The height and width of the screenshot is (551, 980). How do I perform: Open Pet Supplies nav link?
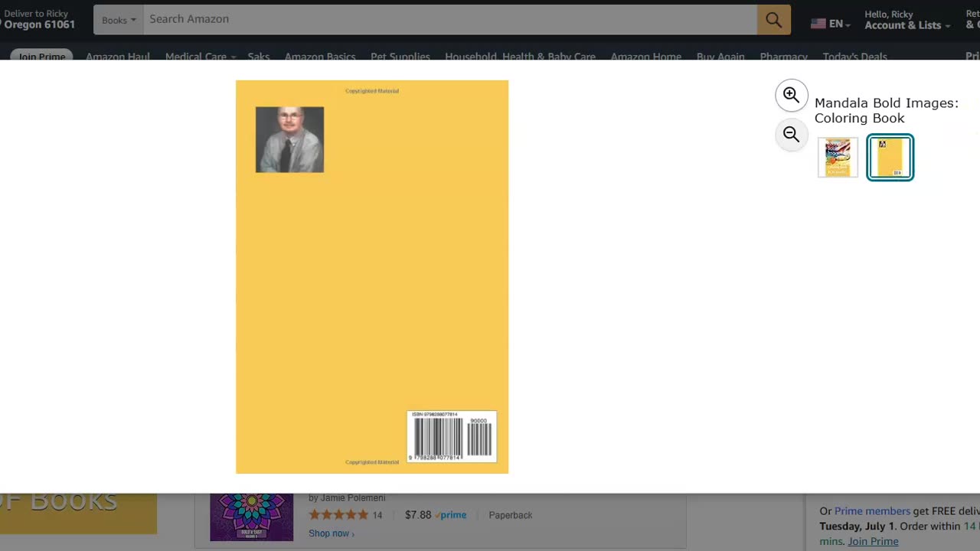tap(400, 57)
